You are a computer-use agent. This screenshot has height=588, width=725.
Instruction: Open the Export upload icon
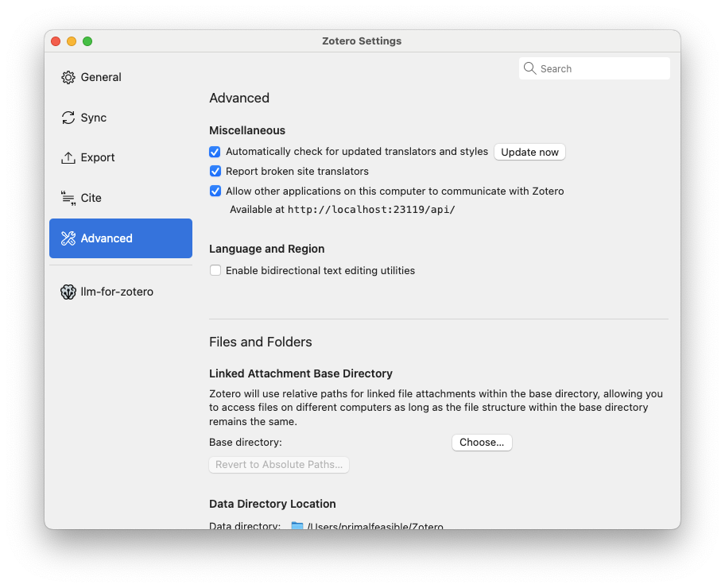tap(68, 157)
